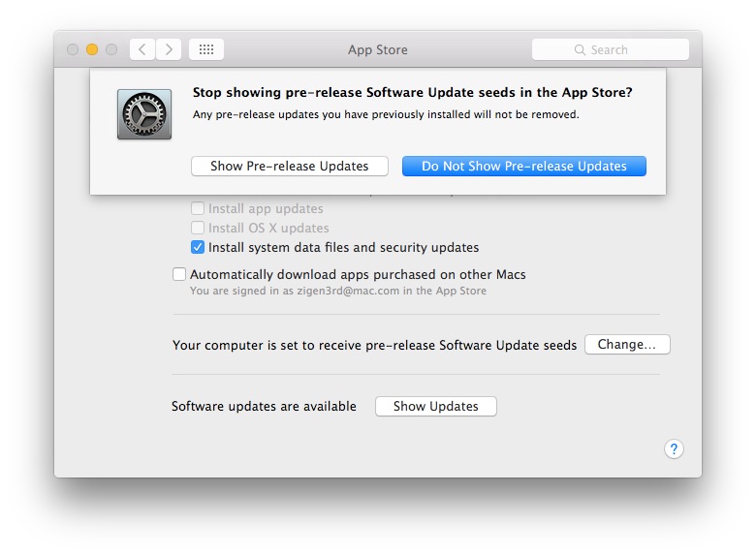Show all preferences grid icon
The width and height of the screenshot is (756, 555).
[206, 49]
